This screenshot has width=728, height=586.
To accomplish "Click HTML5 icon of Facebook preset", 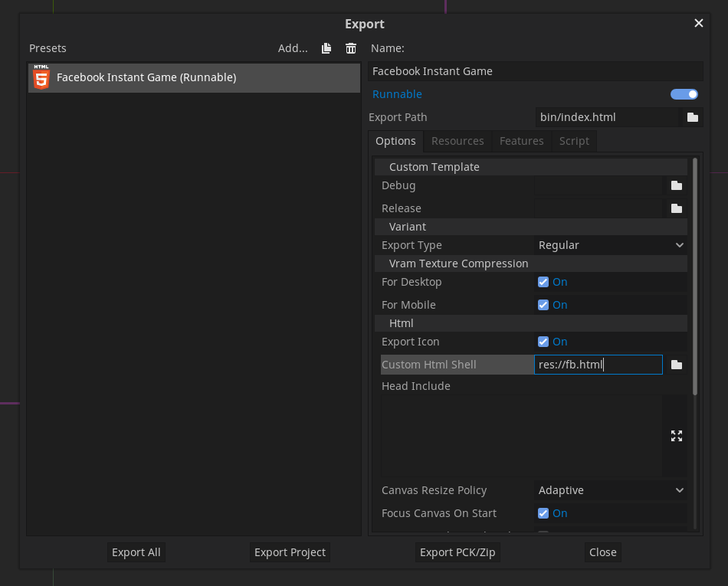I will (41, 77).
